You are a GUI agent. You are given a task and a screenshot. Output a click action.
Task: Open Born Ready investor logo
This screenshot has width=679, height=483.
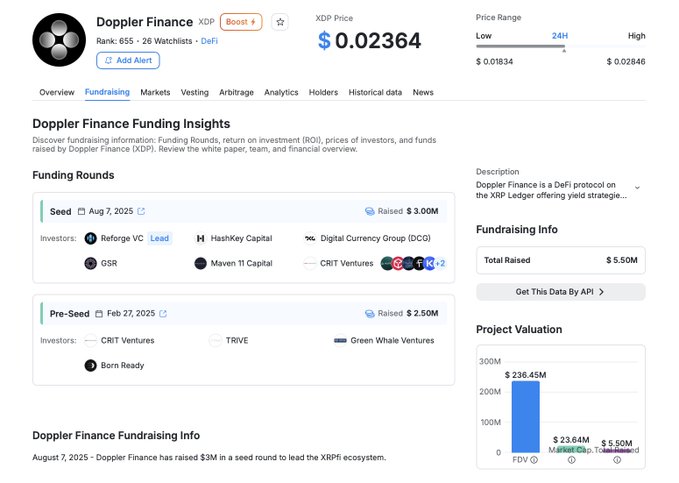91,366
